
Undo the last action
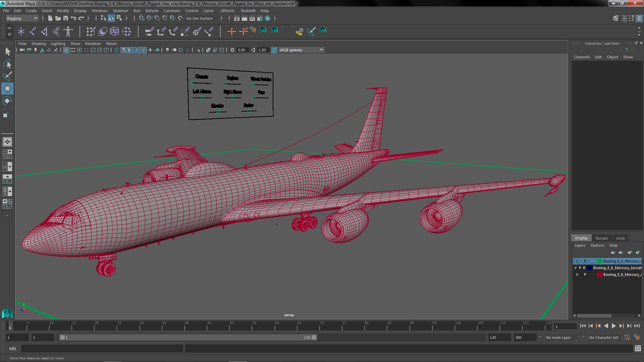[73, 18]
